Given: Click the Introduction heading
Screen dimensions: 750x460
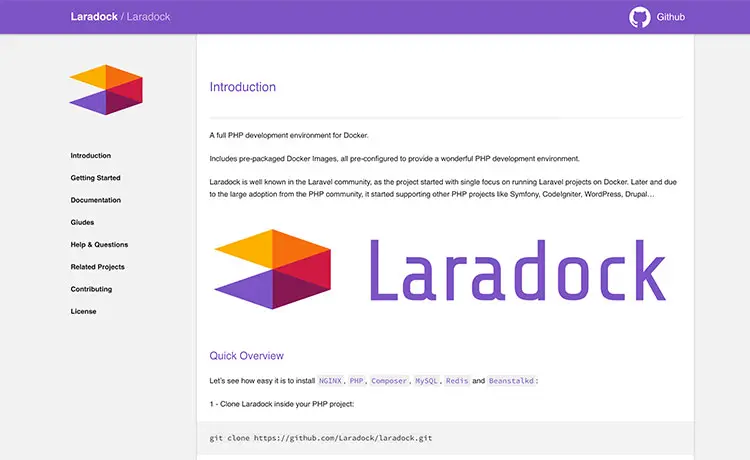Looking at the screenshot, I should click(243, 87).
